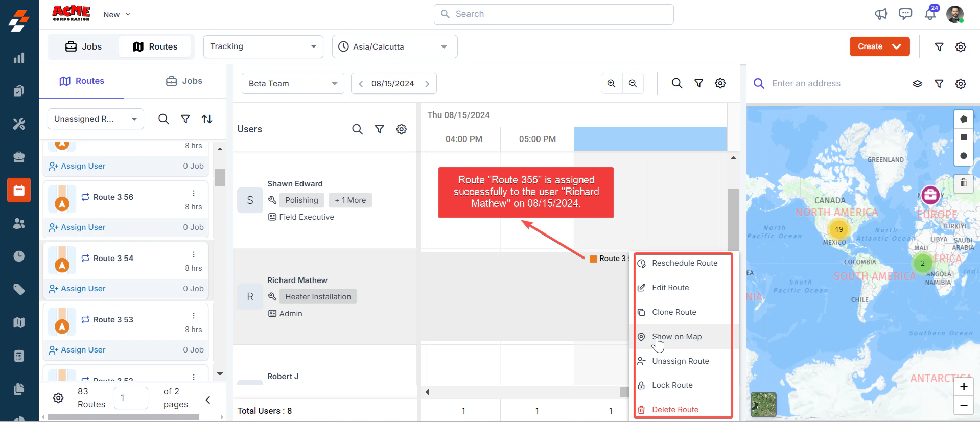Open the map layers icon
980x422 pixels.
[918, 84]
